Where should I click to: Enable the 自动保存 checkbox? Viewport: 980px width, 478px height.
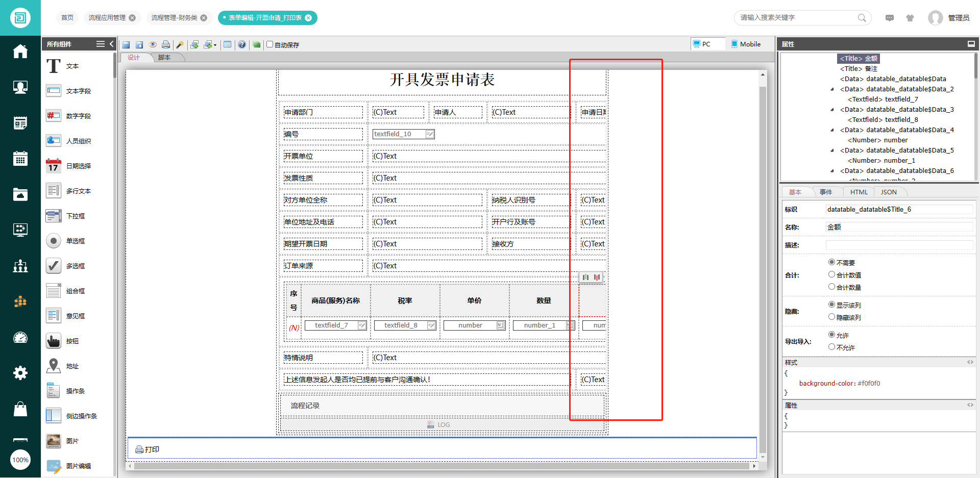point(270,44)
